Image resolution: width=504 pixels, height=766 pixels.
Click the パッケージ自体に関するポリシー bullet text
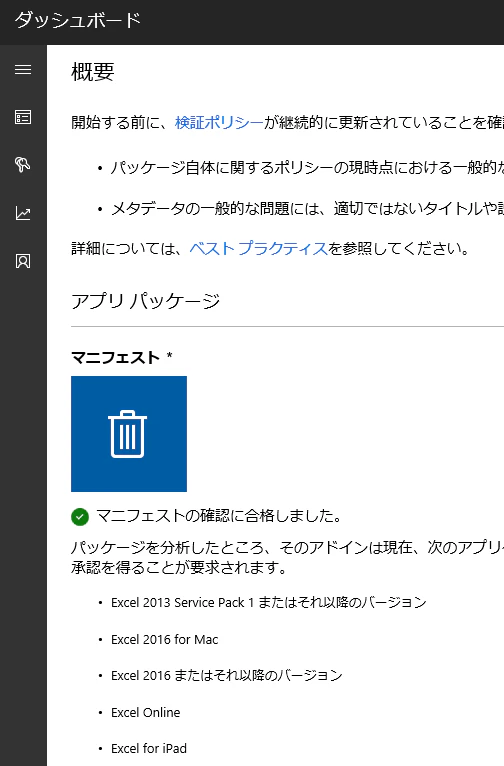307,168
